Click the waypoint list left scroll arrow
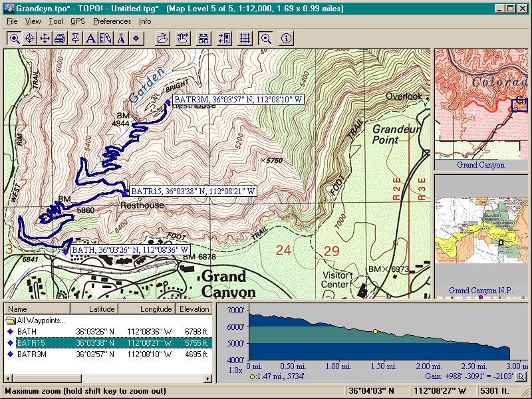This screenshot has height=399, width=532. pos(8,378)
